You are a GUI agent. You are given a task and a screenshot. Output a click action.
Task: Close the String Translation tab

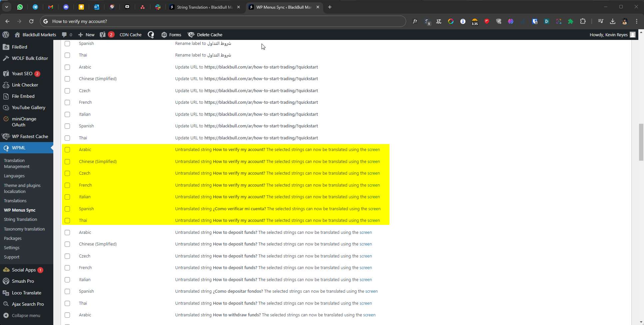click(x=239, y=7)
